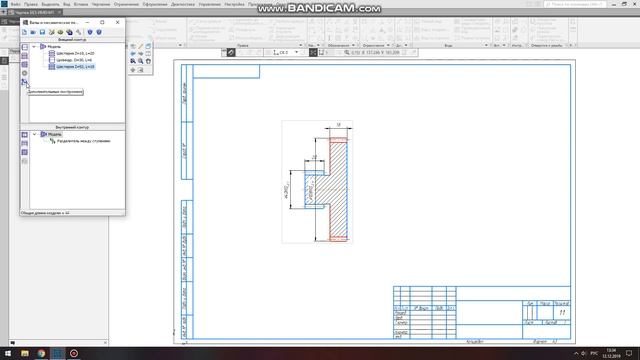Open the Правка menu

point(31,4)
